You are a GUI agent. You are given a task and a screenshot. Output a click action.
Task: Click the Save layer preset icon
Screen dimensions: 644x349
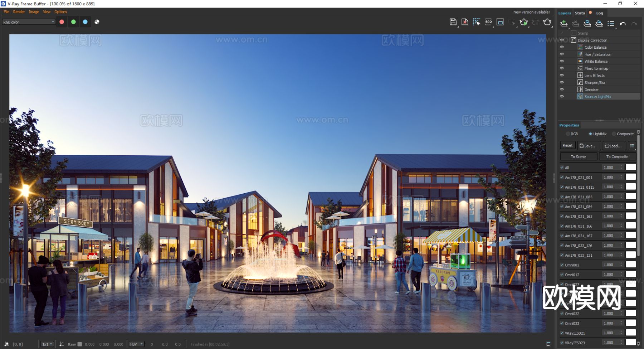click(587, 24)
